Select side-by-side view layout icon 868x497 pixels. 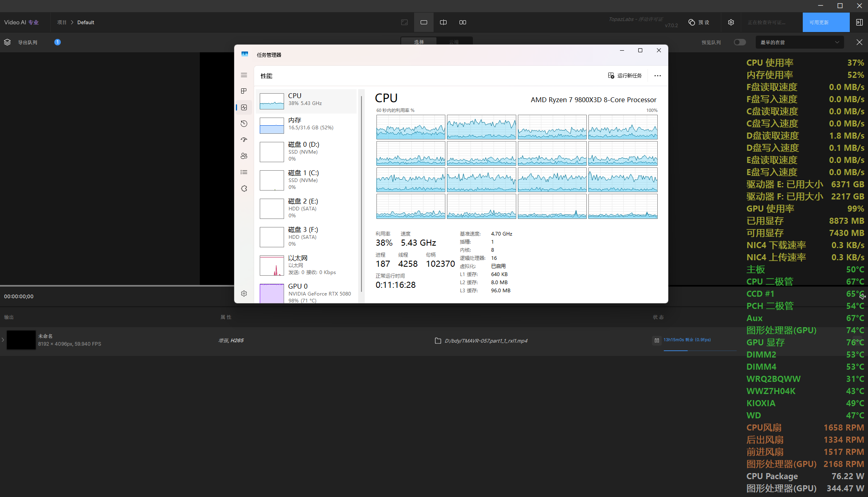point(463,22)
